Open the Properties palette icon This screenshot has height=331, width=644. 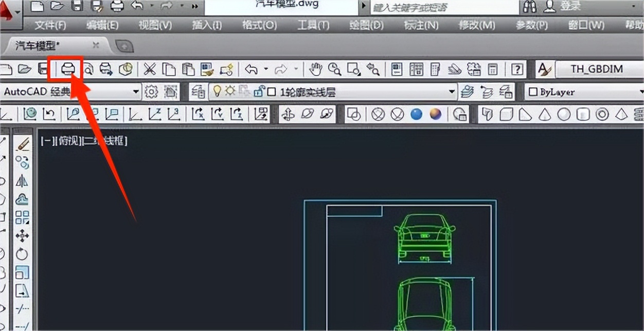pyautogui.click(x=397, y=69)
